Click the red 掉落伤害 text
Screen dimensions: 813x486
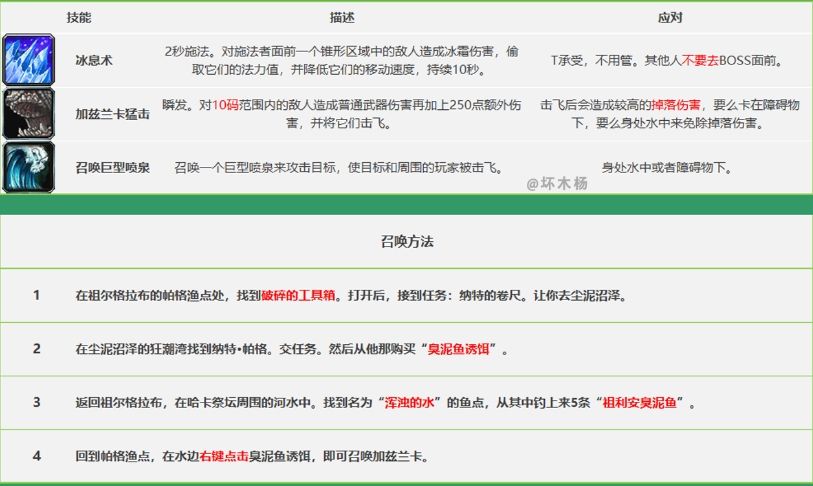tap(676, 105)
